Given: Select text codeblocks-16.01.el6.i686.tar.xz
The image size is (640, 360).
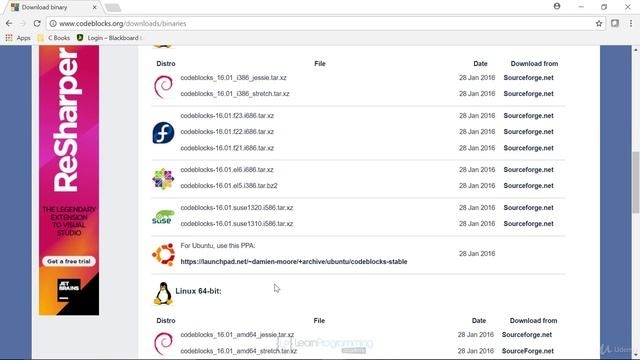Looking at the screenshot, I should pyautogui.click(x=227, y=169).
